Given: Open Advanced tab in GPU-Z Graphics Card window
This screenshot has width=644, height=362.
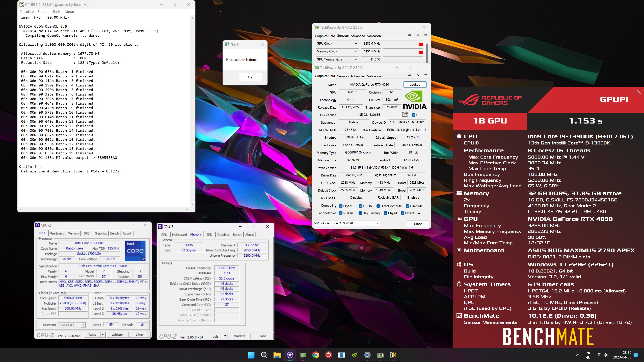Looking at the screenshot, I should click(x=358, y=76).
